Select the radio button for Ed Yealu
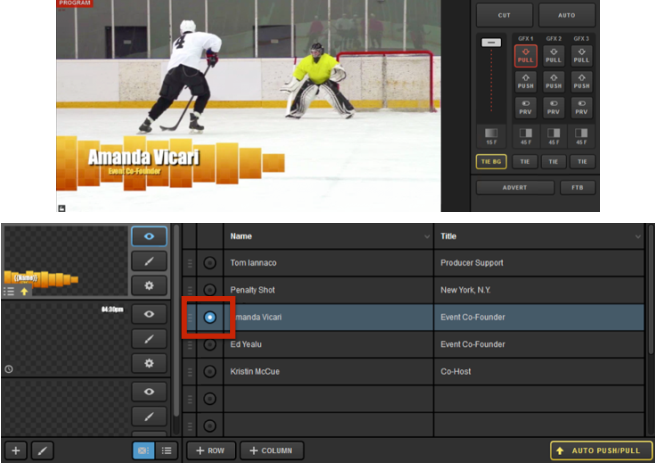 point(210,345)
